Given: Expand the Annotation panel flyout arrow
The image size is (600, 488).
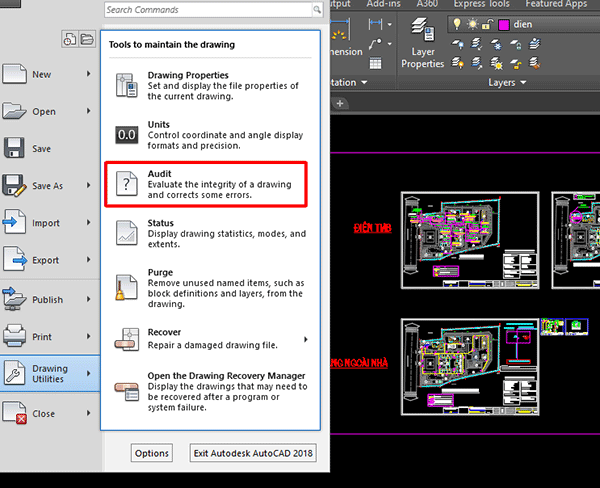Looking at the screenshot, I should (364, 82).
